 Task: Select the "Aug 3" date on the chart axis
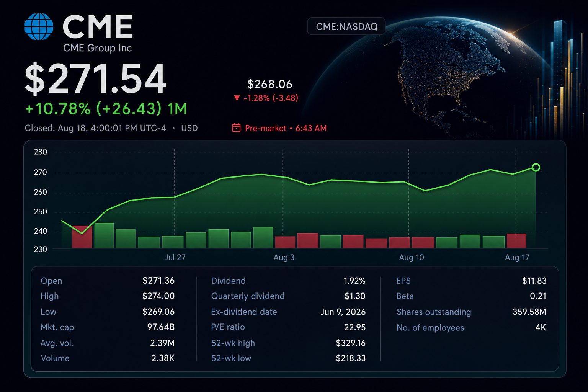pyautogui.click(x=284, y=257)
